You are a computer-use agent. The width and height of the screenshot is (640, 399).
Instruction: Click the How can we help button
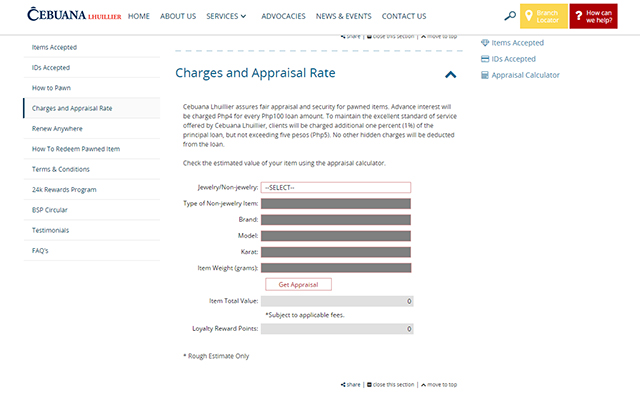point(593,16)
